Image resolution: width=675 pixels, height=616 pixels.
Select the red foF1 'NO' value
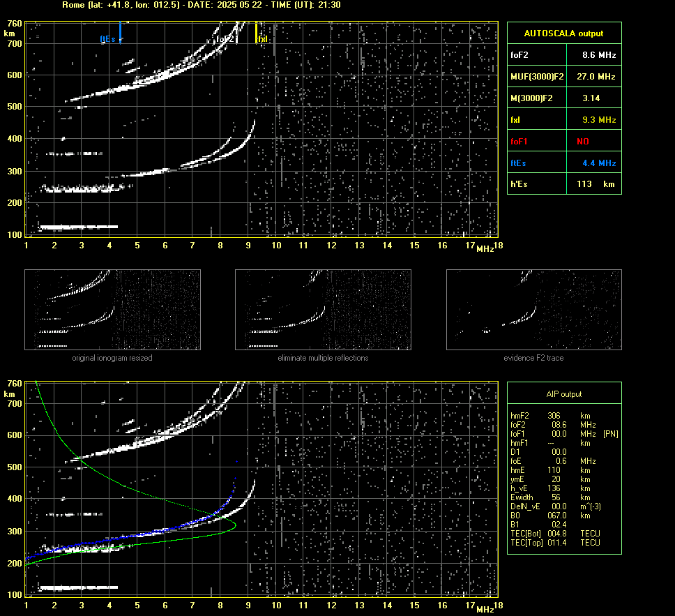point(583,142)
